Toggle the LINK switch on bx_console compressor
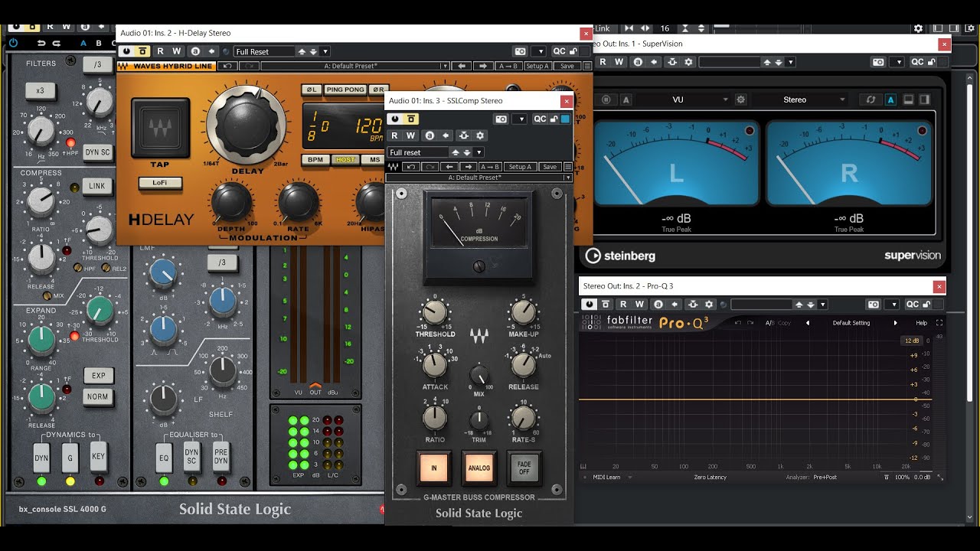This screenshot has width=980, height=551. 97,186
